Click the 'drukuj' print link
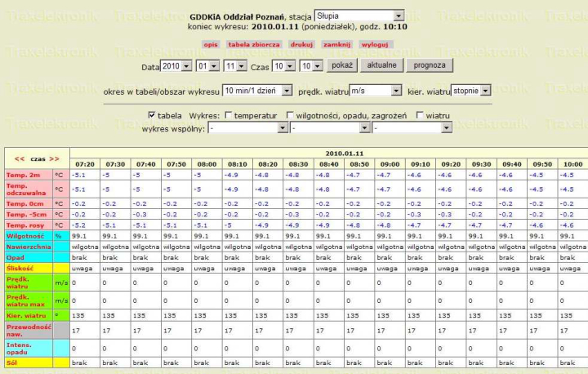The height and width of the screenshot is (374, 588). click(301, 44)
